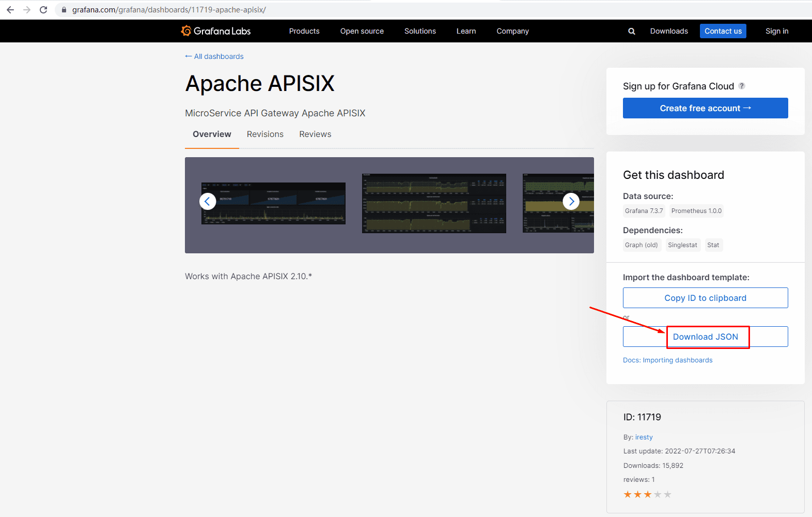This screenshot has height=517, width=812.
Task: Open the Learn menu
Action: 466,31
